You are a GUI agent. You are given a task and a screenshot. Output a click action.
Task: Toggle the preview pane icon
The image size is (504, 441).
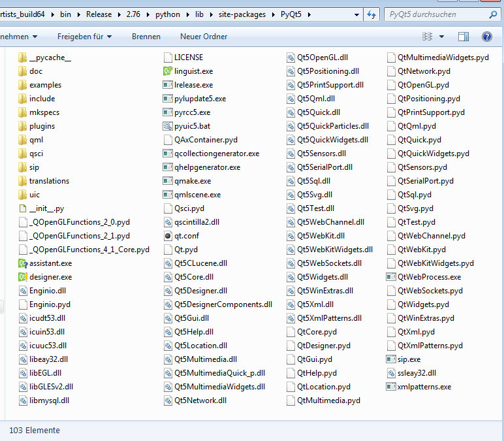point(464,37)
